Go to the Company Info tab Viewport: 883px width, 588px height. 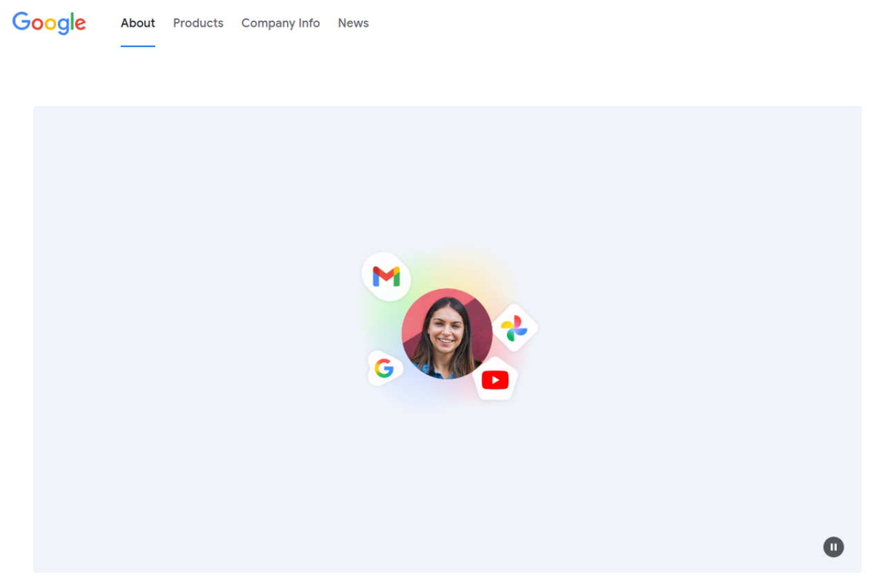[x=280, y=23]
